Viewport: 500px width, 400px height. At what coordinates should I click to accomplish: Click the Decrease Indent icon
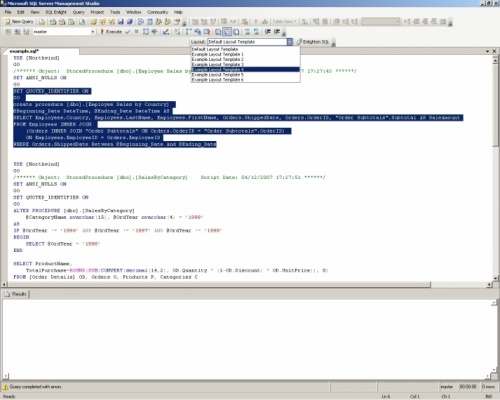(x=268, y=32)
